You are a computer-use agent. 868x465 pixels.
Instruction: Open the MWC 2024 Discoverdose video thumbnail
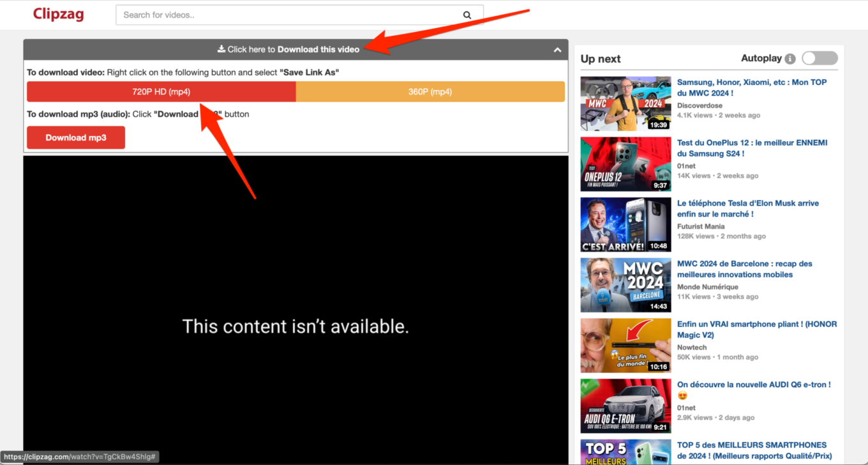coord(625,103)
